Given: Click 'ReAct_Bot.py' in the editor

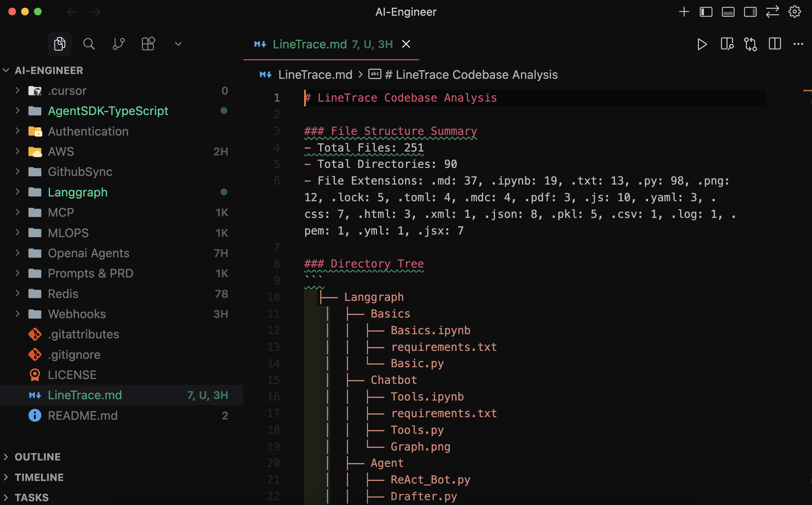Looking at the screenshot, I should 431,480.
